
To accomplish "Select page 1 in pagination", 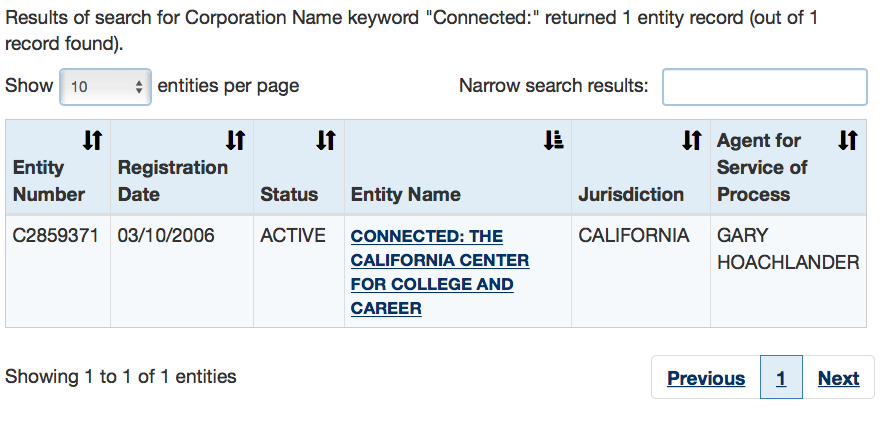I will pyautogui.click(x=781, y=378).
